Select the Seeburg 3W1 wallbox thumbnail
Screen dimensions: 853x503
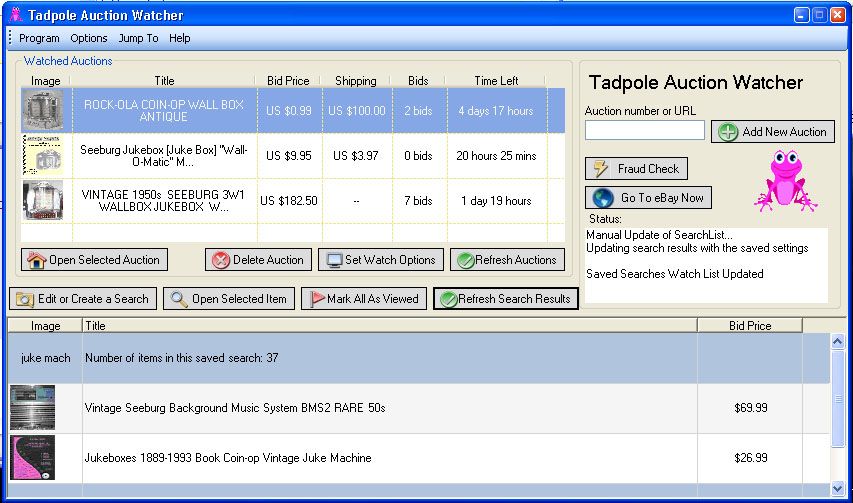(42, 201)
